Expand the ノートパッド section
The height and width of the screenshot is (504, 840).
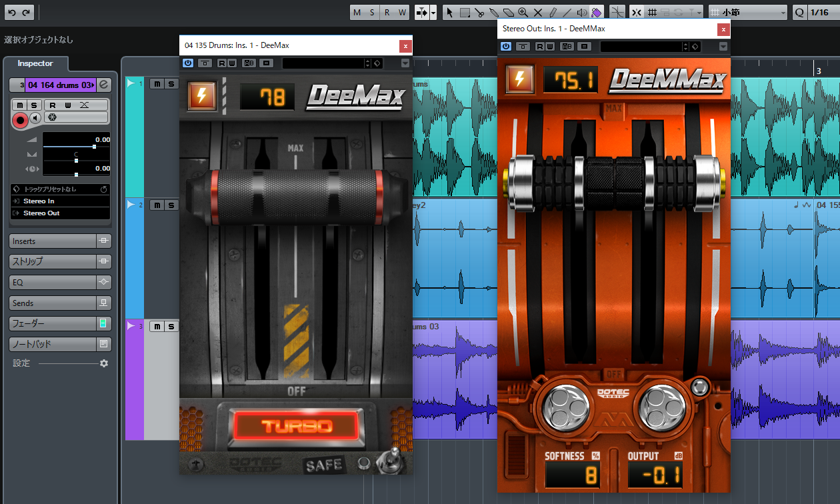click(53, 345)
